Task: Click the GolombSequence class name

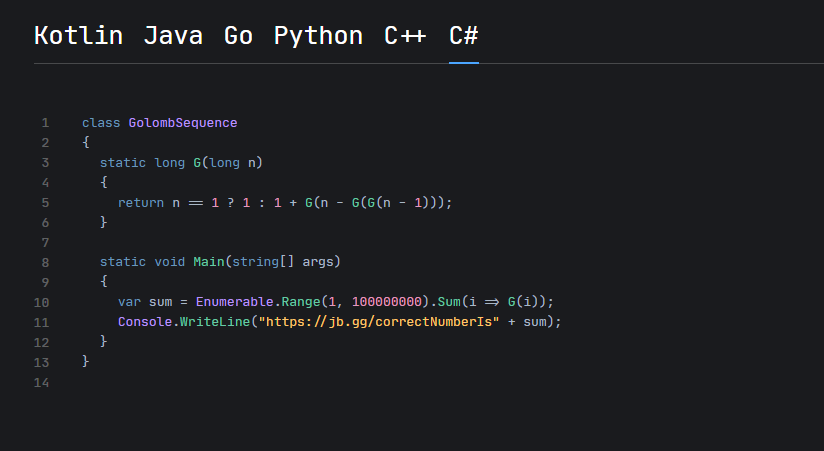Action: [183, 123]
